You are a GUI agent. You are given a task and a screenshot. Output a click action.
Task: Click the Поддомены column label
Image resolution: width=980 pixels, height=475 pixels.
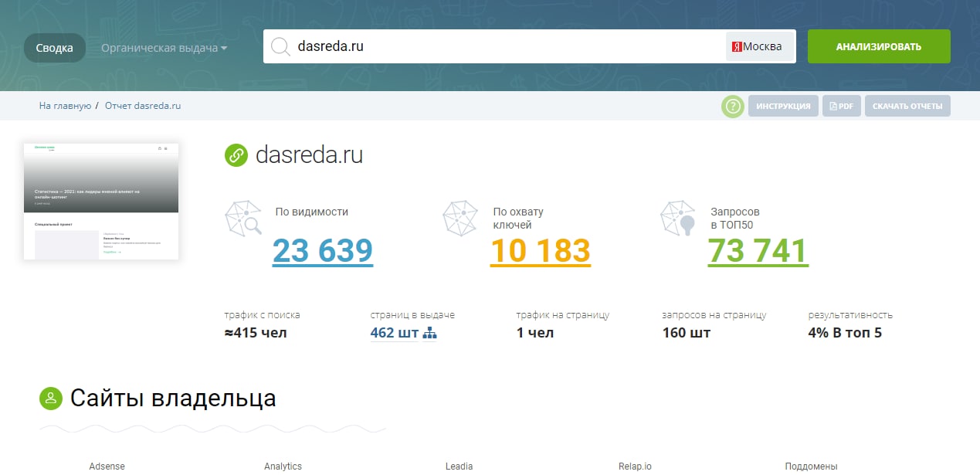pyautogui.click(x=811, y=467)
